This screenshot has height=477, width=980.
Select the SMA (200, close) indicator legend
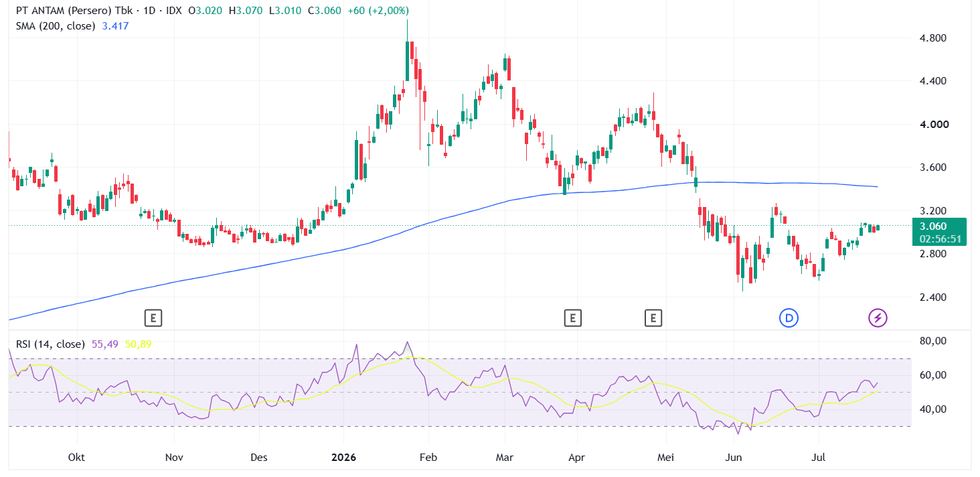56,26
